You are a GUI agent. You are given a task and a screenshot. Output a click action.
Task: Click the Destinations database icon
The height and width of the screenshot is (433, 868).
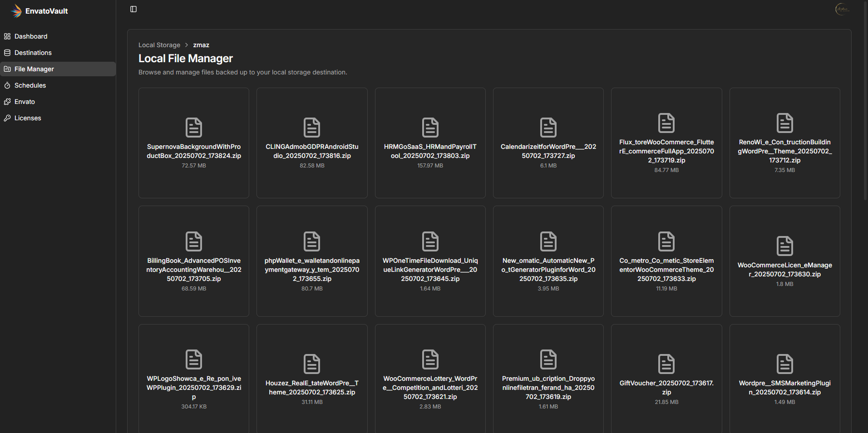coord(7,53)
